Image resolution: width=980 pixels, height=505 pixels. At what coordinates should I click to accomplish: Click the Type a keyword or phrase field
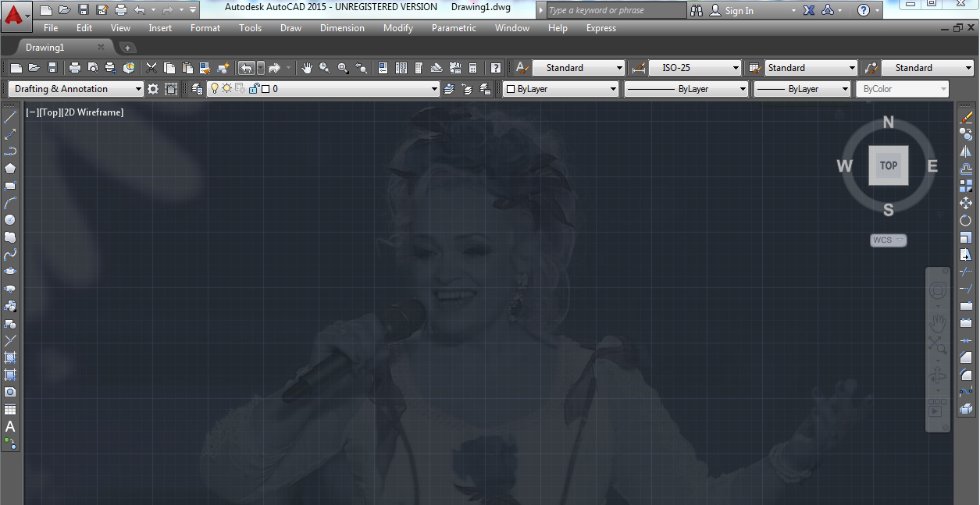tap(615, 10)
